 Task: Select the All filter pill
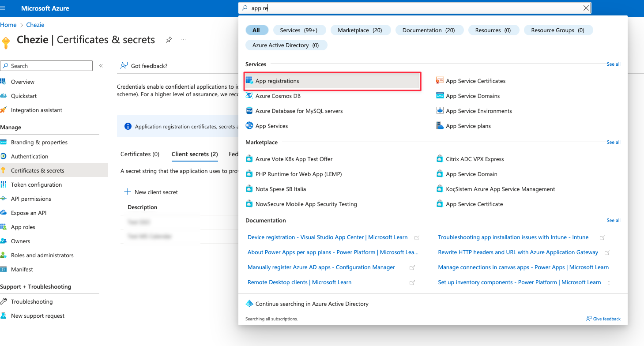pos(256,30)
